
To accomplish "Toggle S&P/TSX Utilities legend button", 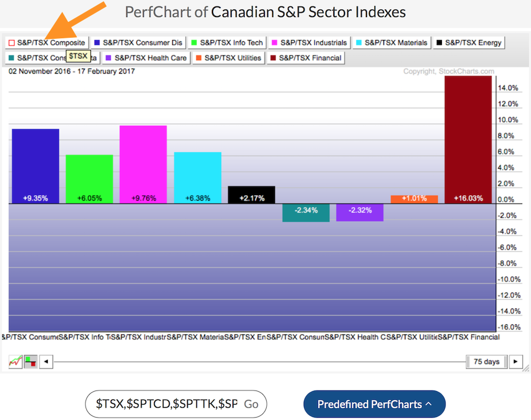I will [x=228, y=58].
